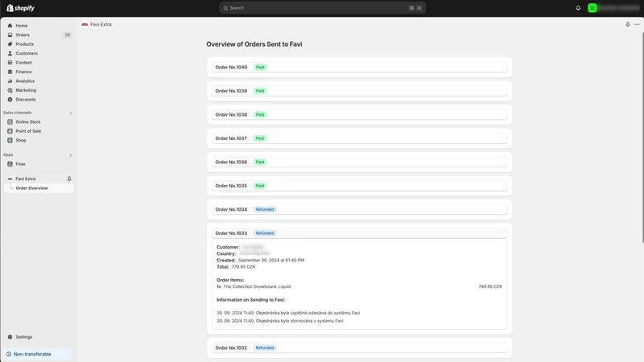
Task: Click the Marketing target icon
Action: [x=10, y=90]
